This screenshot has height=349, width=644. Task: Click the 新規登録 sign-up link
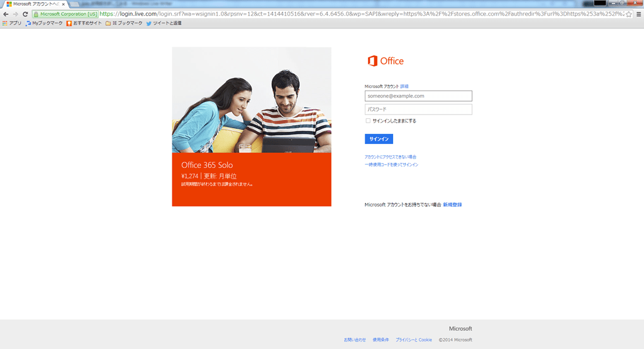click(x=452, y=204)
